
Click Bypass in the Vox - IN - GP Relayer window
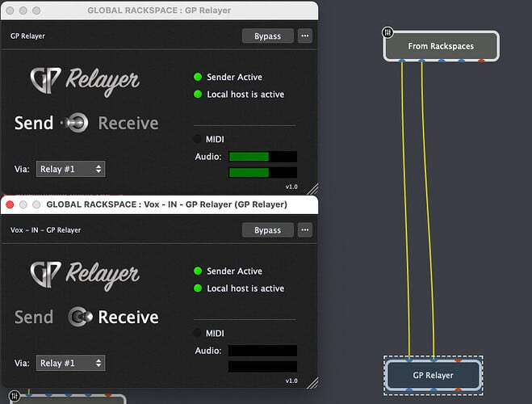click(x=268, y=230)
